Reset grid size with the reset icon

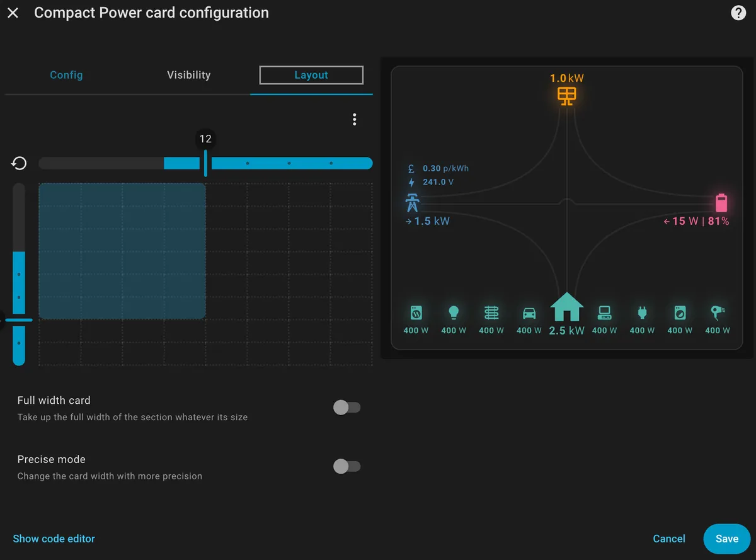pos(20,164)
